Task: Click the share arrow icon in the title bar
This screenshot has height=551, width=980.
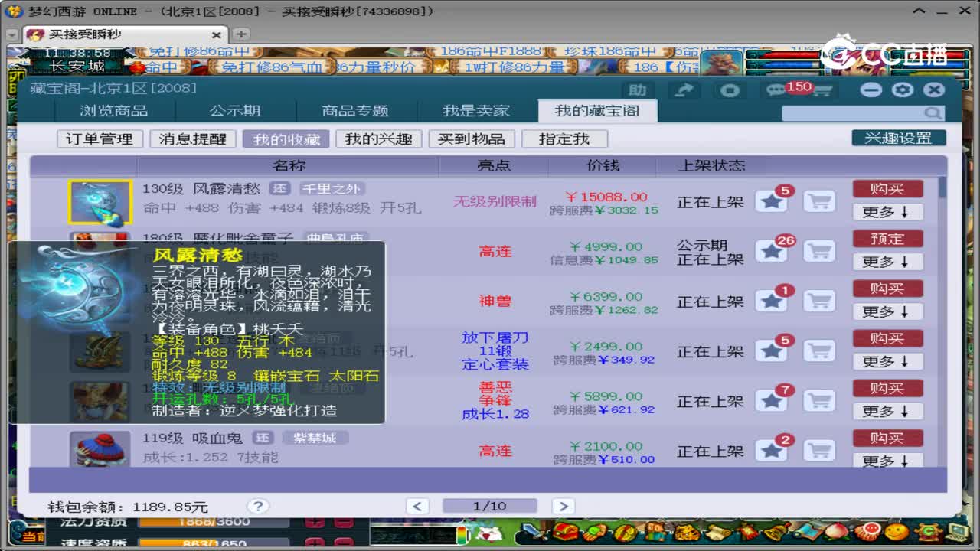Action: click(684, 90)
